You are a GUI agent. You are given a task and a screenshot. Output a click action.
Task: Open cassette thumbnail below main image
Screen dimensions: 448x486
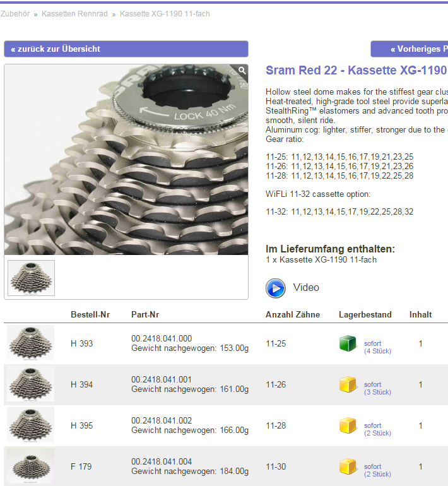pos(31,278)
